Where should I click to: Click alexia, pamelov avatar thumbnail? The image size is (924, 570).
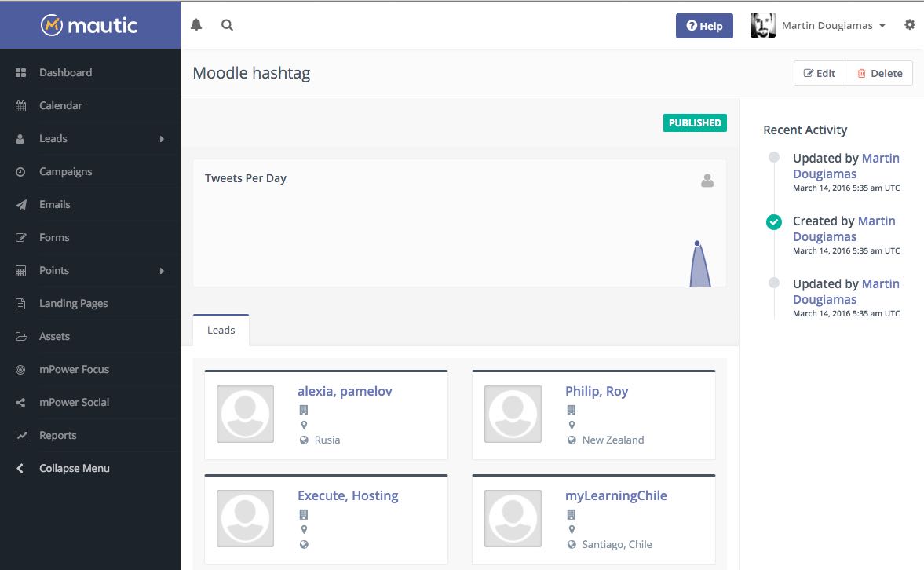(x=245, y=415)
